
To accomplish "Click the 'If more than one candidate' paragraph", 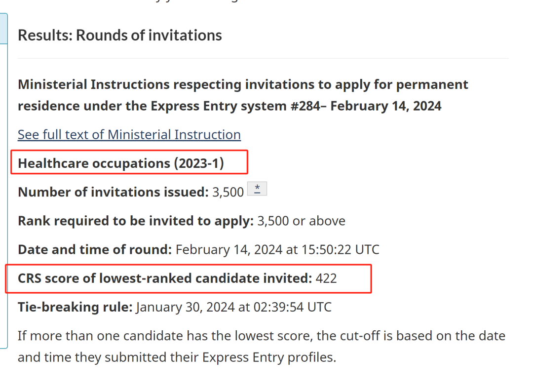I will coord(262,336).
